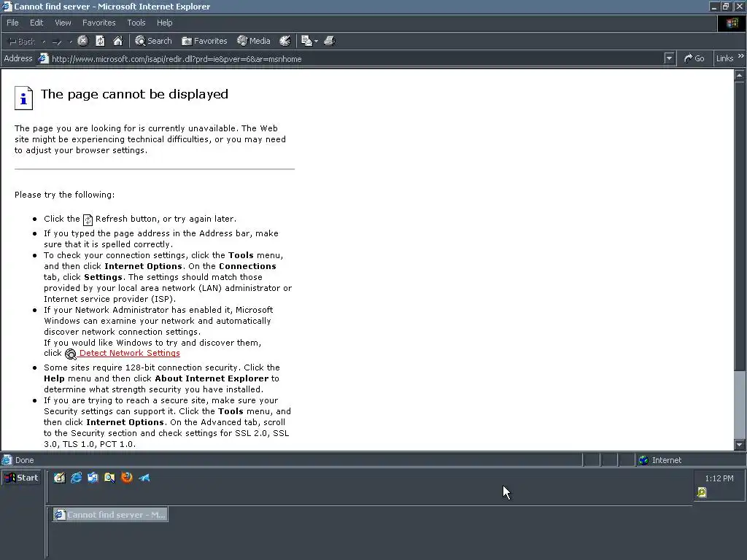Click the Forward arrow toolbar button

[57, 42]
